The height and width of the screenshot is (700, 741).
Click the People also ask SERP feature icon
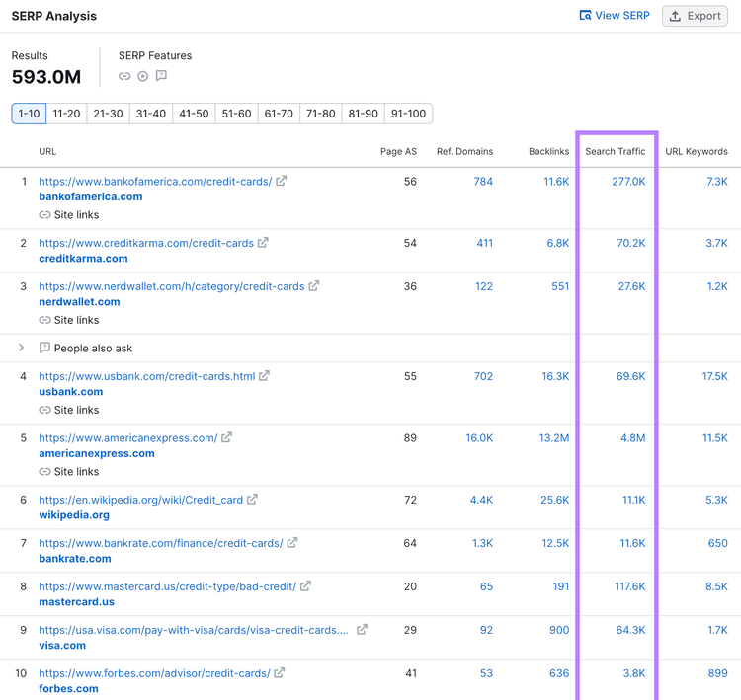click(161, 76)
